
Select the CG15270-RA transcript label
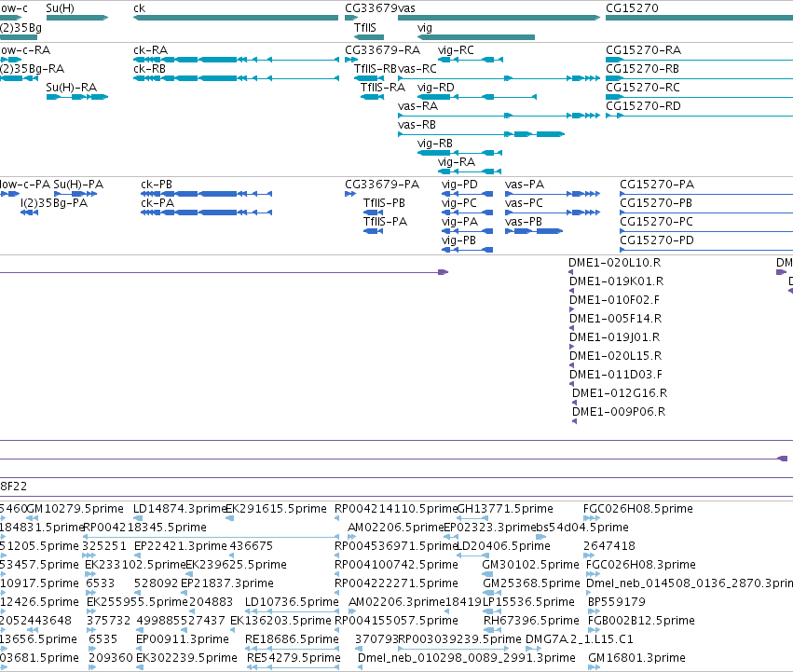click(x=643, y=50)
